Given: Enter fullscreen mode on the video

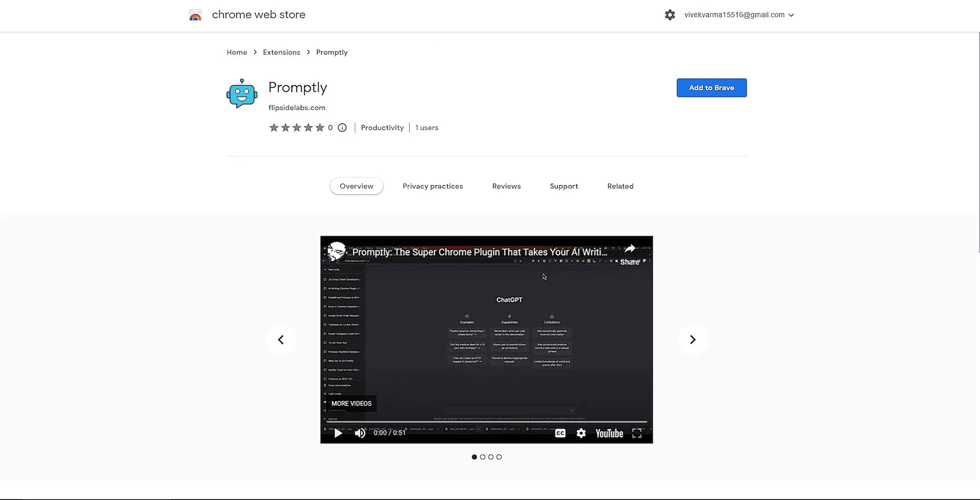Looking at the screenshot, I should coord(636,433).
